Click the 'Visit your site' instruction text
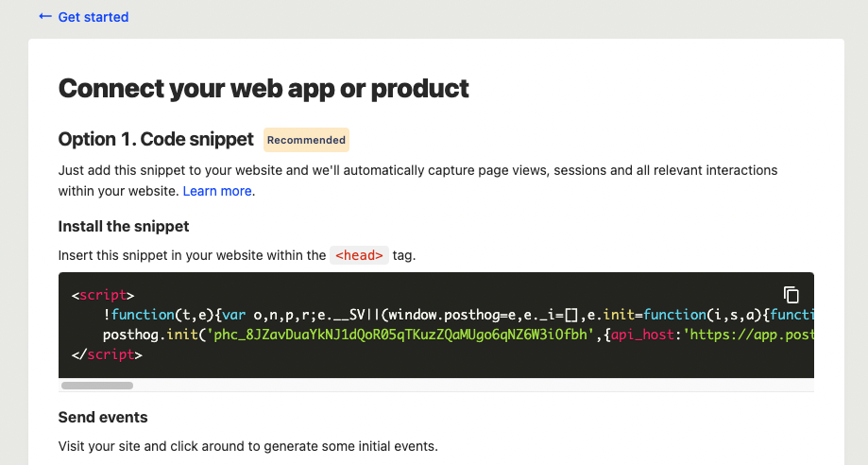The width and height of the screenshot is (868, 465). point(247,445)
